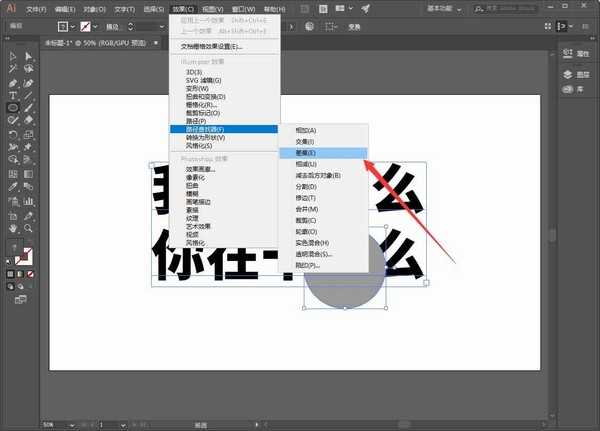Expand the control bar overflow chevron
This screenshot has height=431, width=600.
pyautogui.click(x=292, y=27)
